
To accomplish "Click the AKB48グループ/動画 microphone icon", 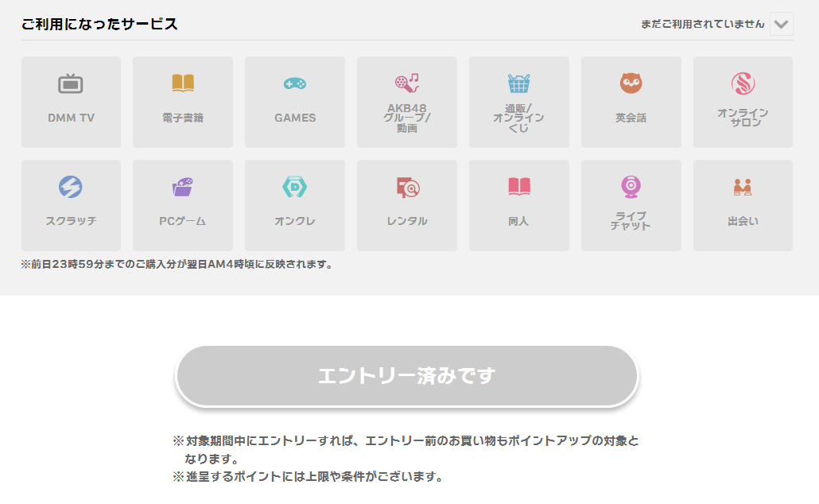I will click(406, 81).
